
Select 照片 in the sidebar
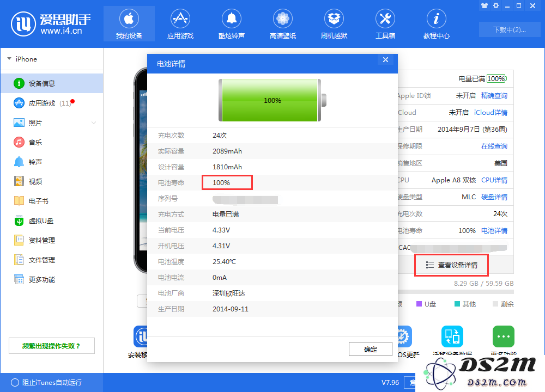52,122
